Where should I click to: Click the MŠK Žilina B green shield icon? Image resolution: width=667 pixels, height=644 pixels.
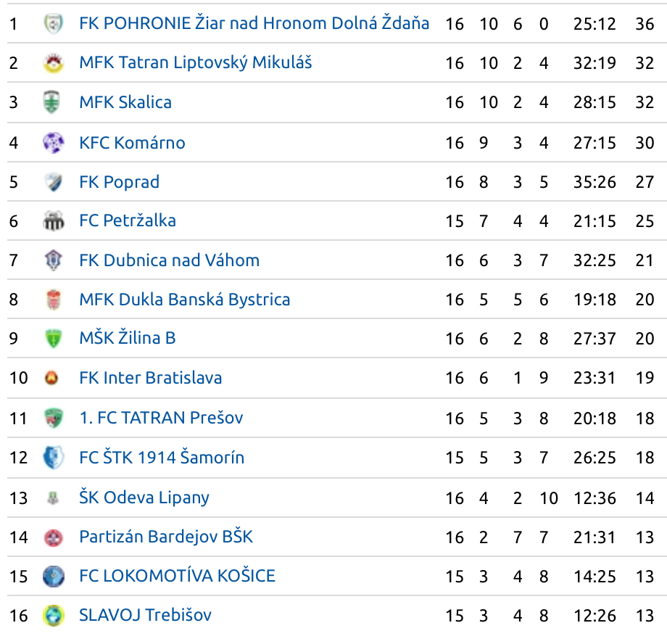click(x=54, y=339)
